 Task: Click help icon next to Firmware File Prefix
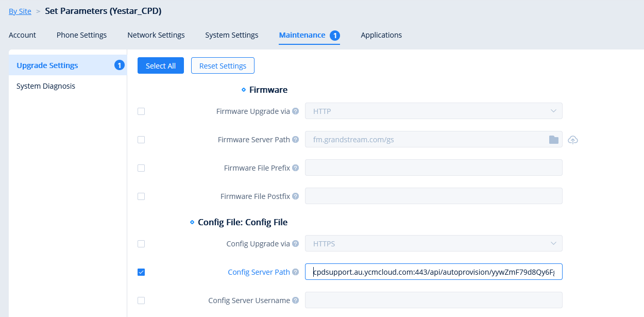(x=296, y=168)
